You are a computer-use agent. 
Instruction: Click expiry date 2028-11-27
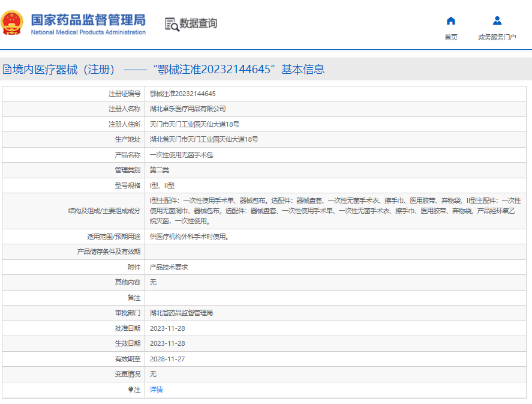coord(167,359)
